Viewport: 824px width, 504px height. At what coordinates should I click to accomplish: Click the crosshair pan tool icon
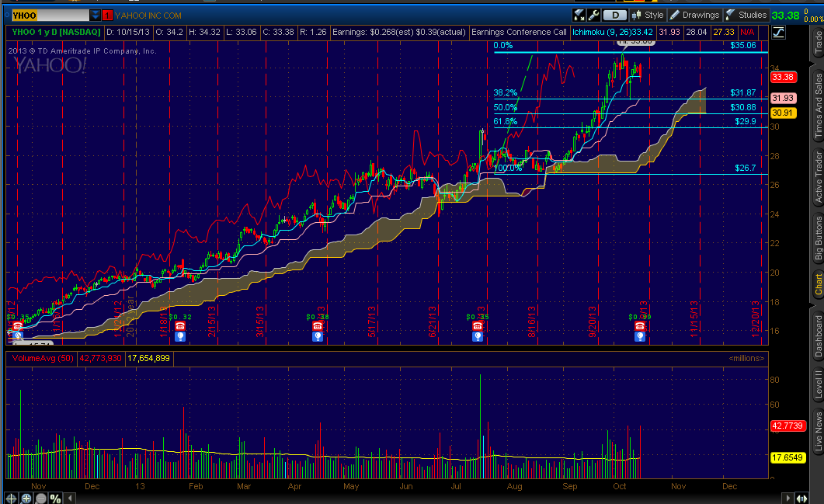point(11,498)
